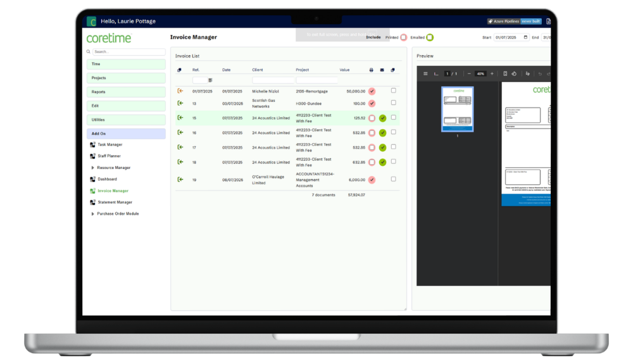Sort the invoice list by the Date column
This screenshot has height=364, width=633.
point(226,70)
